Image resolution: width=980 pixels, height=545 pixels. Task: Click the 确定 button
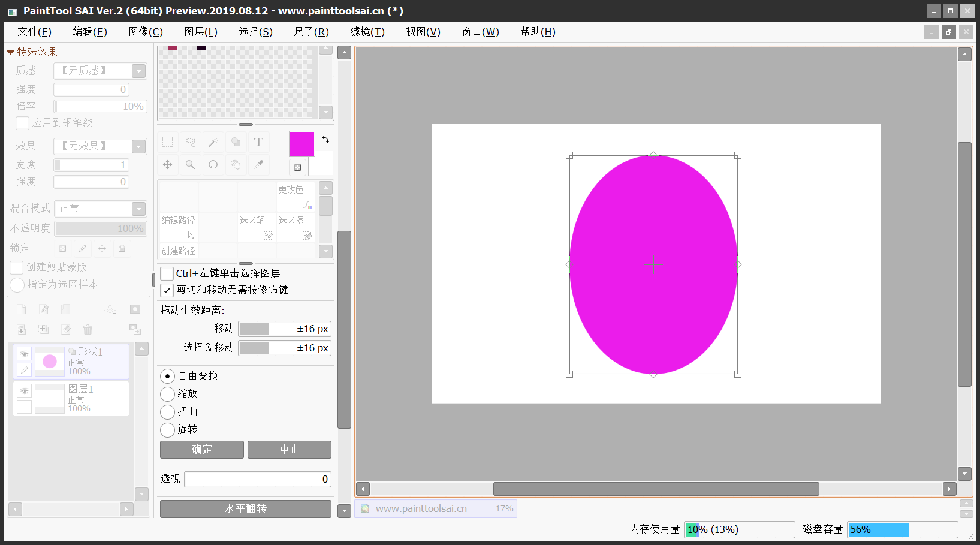click(201, 450)
